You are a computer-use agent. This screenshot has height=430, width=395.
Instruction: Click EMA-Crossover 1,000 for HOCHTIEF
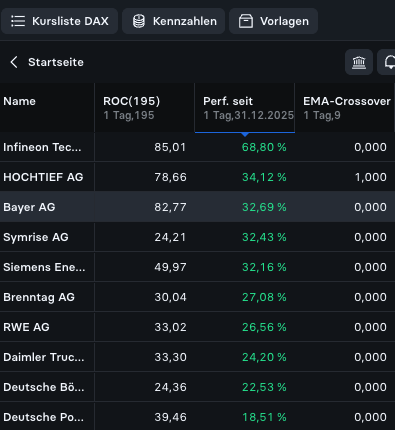pyautogui.click(x=370, y=177)
